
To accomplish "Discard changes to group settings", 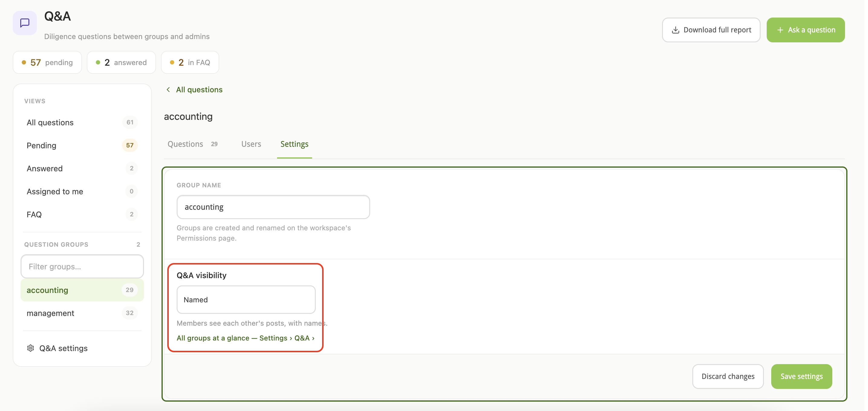I will (x=728, y=376).
